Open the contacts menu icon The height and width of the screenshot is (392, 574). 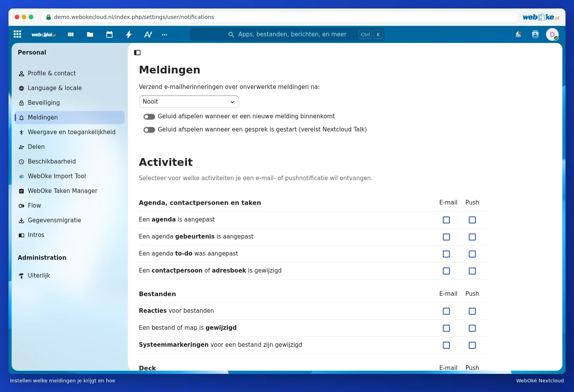pyautogui.click(x=535, y=34)
